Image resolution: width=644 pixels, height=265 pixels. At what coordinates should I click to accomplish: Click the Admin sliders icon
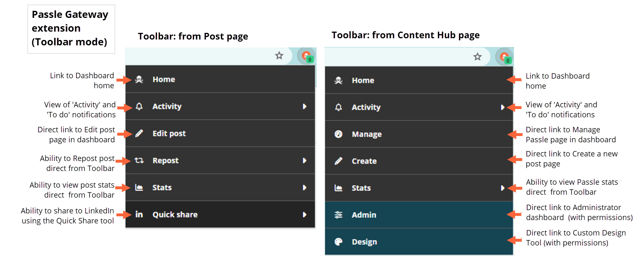(x=339, y=215)
